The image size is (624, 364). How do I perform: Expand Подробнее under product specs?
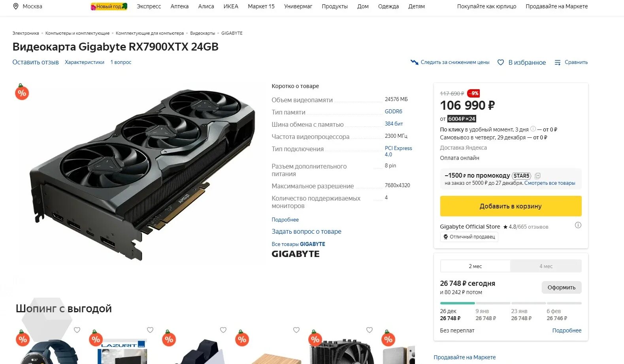pos(285,220)
